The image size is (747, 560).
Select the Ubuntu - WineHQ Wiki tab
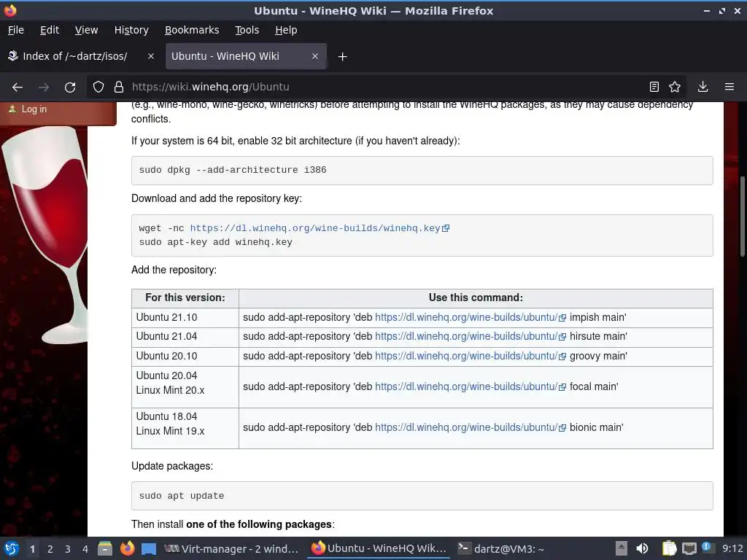pyautogui.click(x=246, y=56)
